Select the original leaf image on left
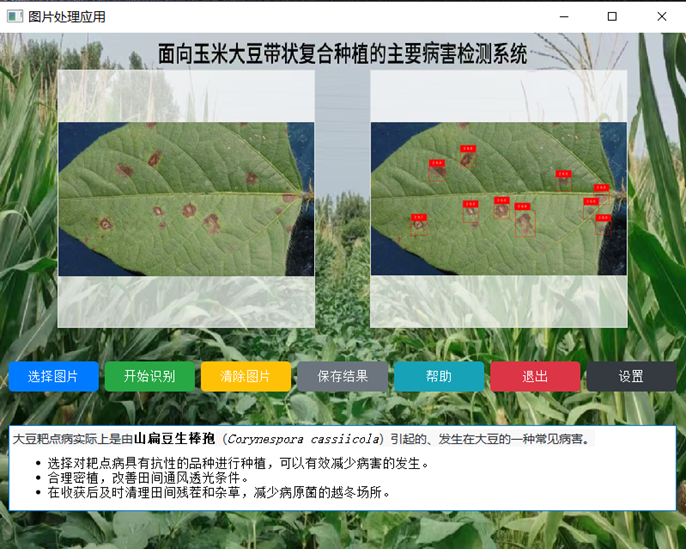The image size is (686, 549). click(x=186, y=199)
